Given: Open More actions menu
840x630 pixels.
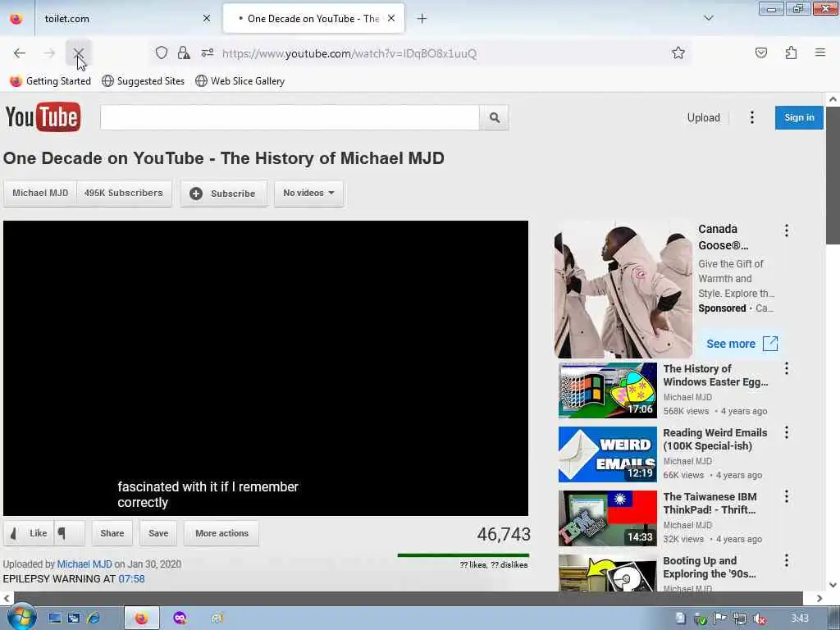Looking at the screenshot, I should (x=221, y=533).
